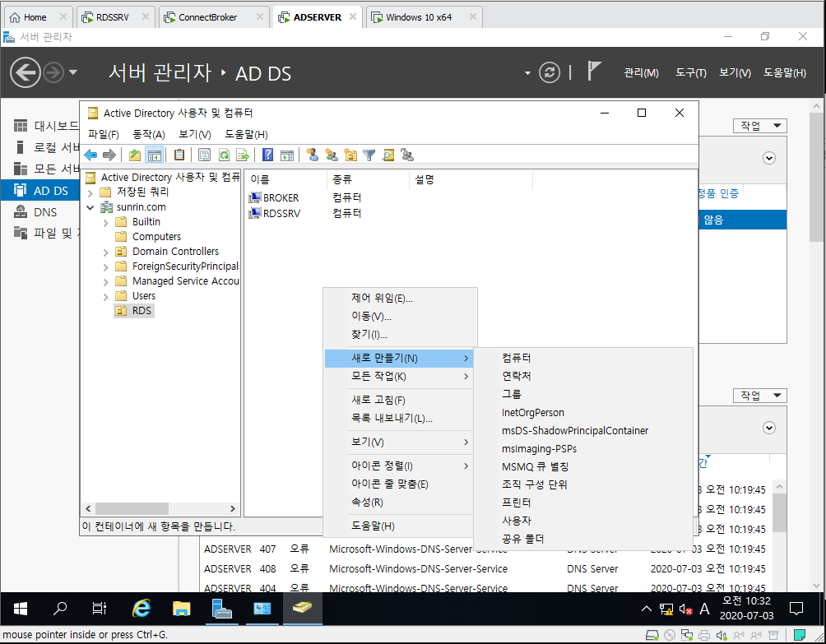Click the filter funnel toolbar icon
Image resolution: width=826 pixels, height=644 pixels.
tap(369, 155)
